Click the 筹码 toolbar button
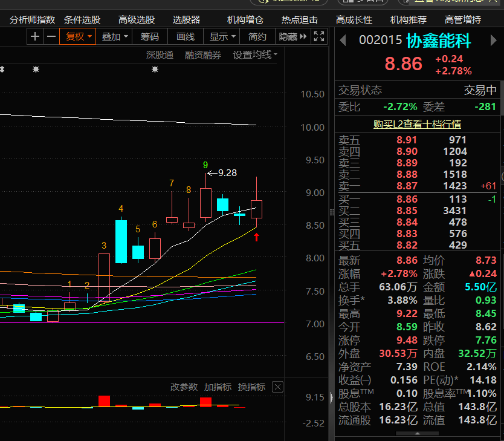 point(150,37)
